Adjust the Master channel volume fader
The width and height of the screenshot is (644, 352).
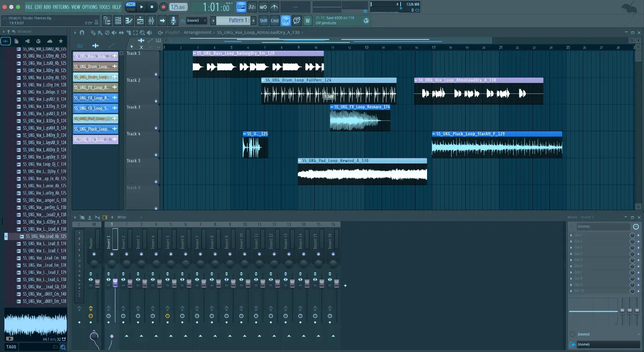click(97, 284)
